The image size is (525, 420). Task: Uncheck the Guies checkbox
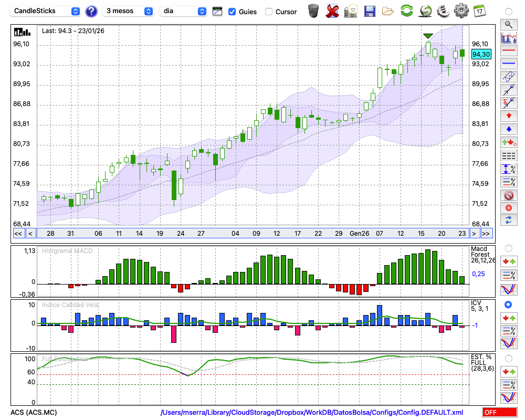pyautogui.click(x=232, y=11)
